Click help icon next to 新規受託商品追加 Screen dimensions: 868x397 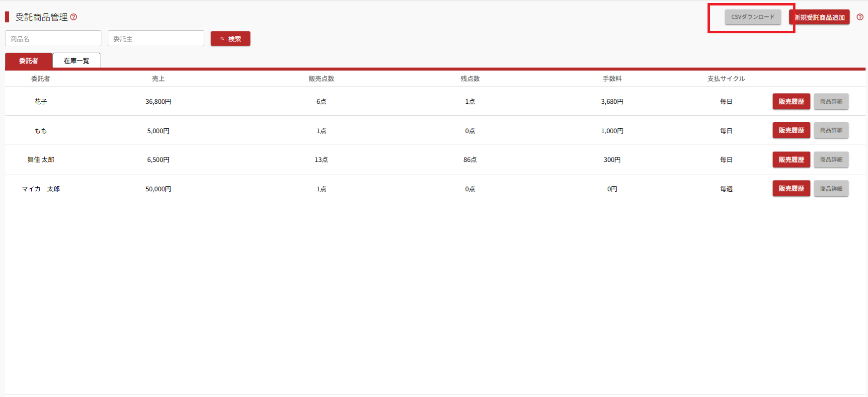860,17
